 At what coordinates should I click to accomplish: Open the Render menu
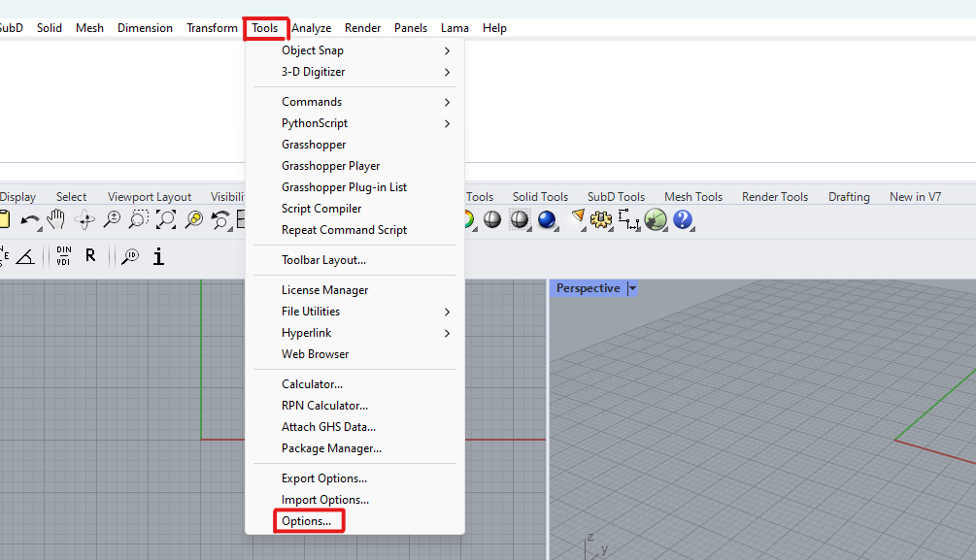363,28
